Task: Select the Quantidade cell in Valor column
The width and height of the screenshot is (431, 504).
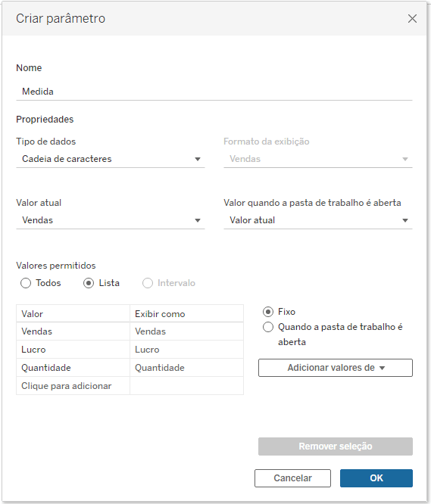Action: (73, 368)
